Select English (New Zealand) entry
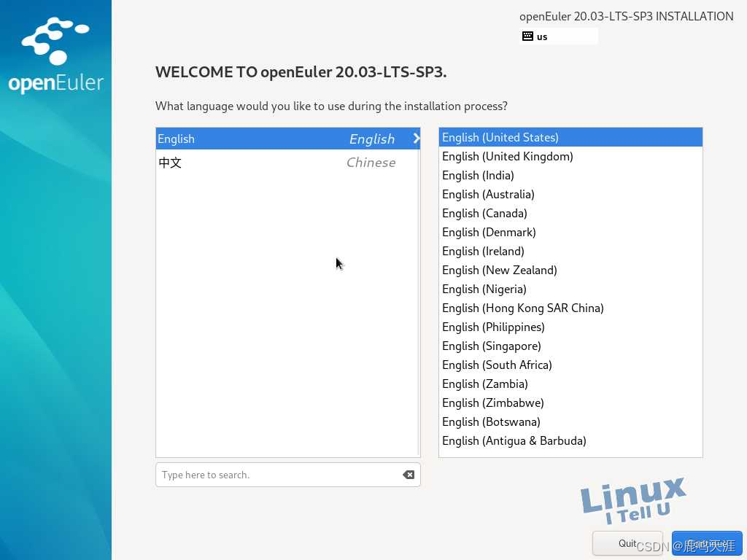Viewport: 747px width, 560px height. (570, 270)
